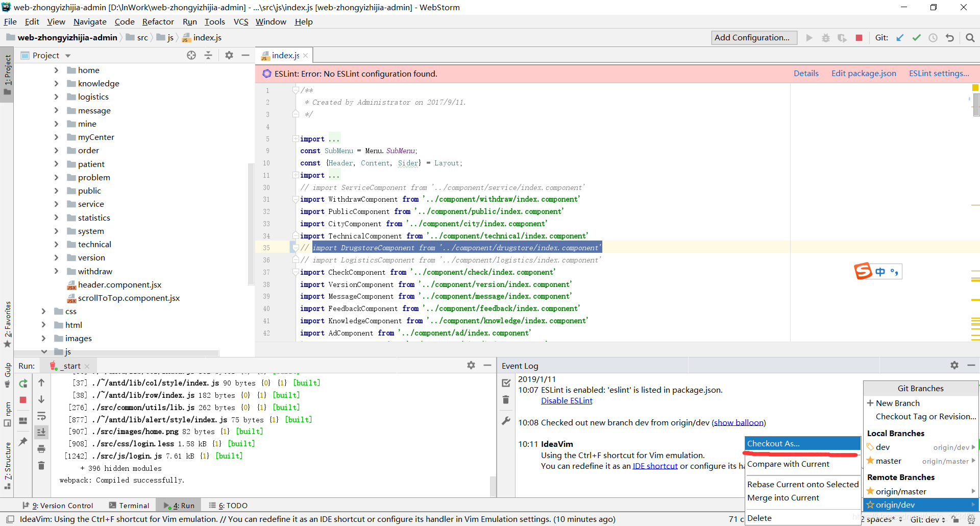Click Rerun icon in Run panel
The width and height of the screenshot is (980, 526).
(23, 384)
